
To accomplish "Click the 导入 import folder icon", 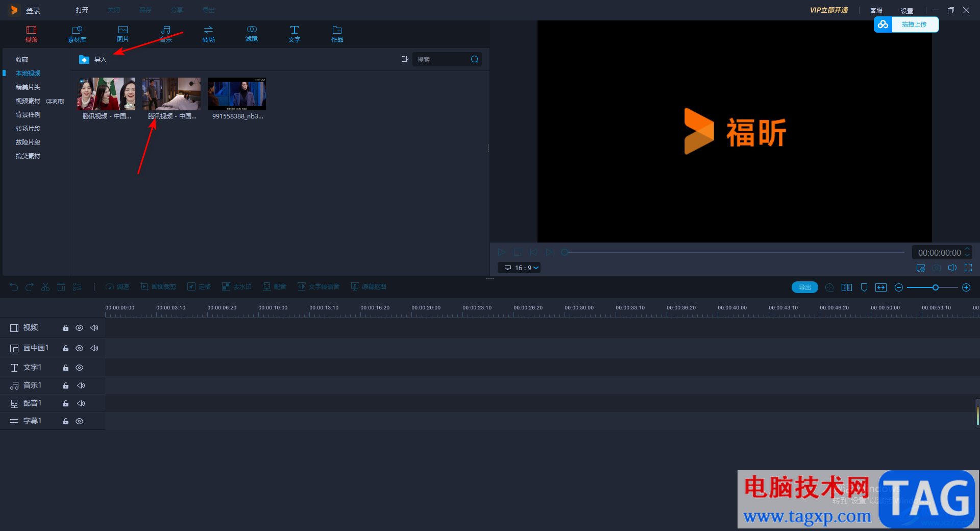I will 84,60.
